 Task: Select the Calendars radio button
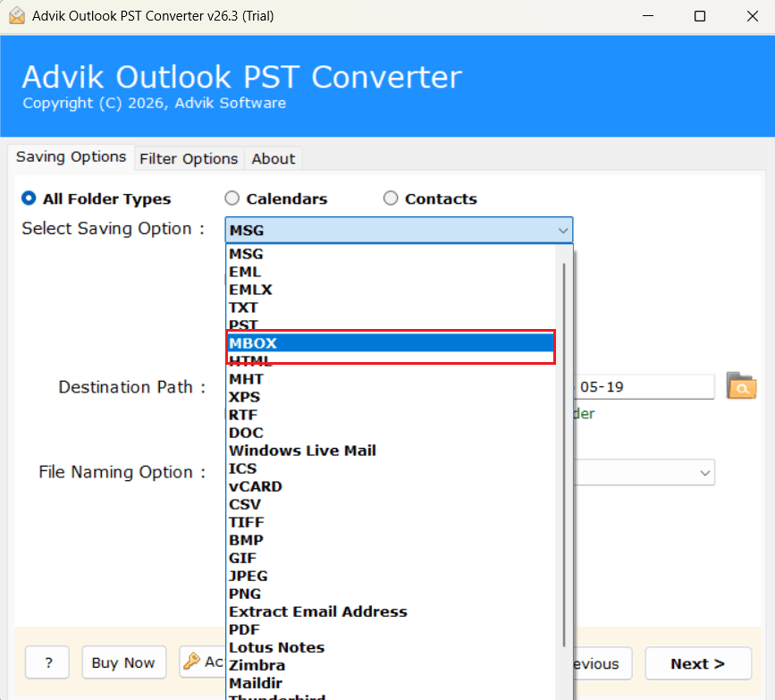[x=232, y=198]
